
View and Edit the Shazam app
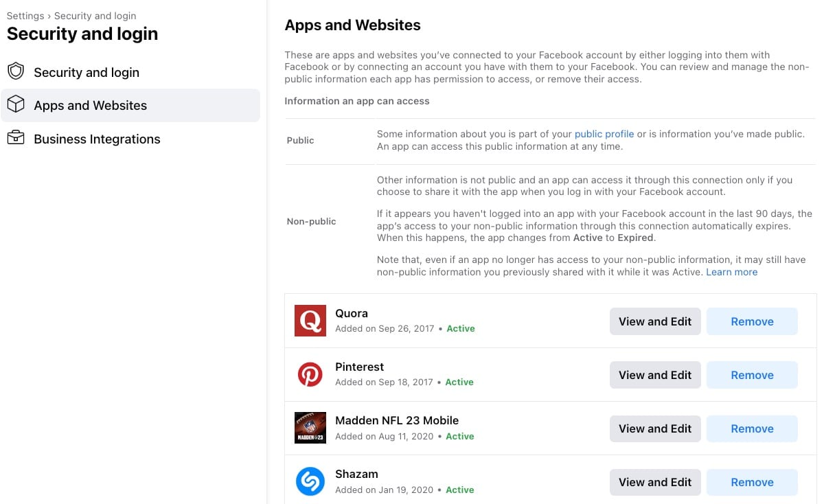click(x=655, y=482)
